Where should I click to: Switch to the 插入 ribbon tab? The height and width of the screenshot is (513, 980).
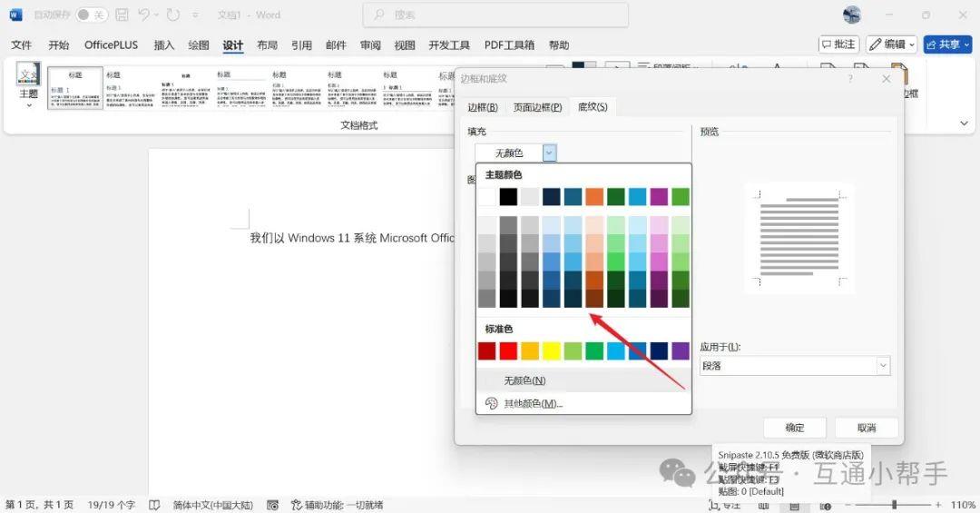point(163,45)
